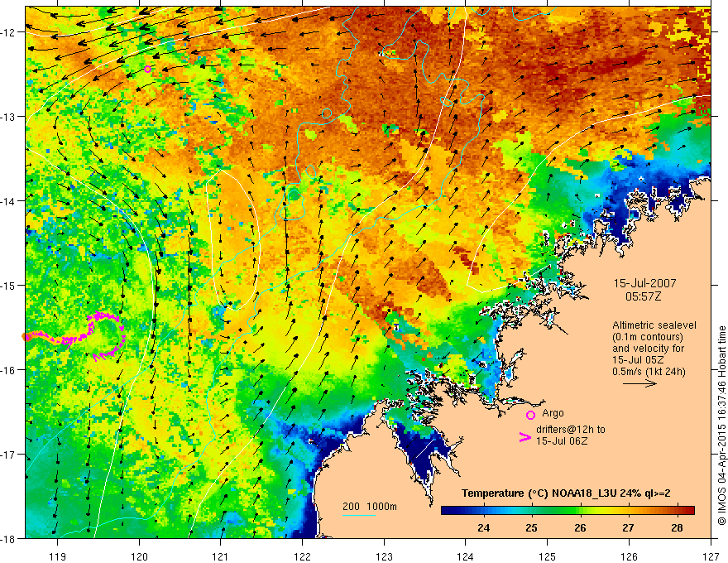728x563 pixels.
Task: Click the time label 05:57Z
Action: coord(643,296)
